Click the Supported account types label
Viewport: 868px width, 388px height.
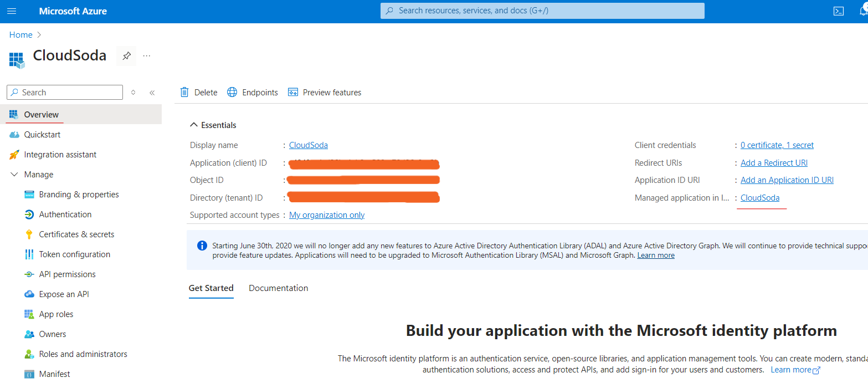coord(235,215)
